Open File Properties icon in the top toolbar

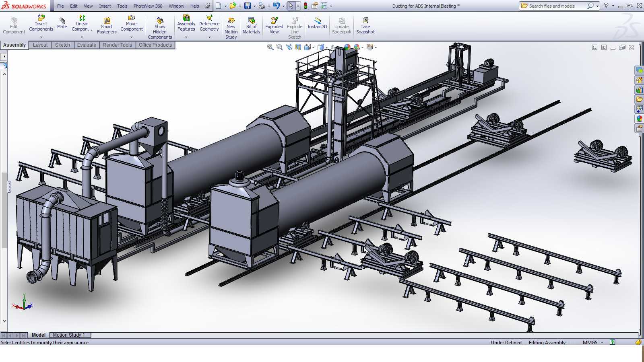tap(315, 6)
